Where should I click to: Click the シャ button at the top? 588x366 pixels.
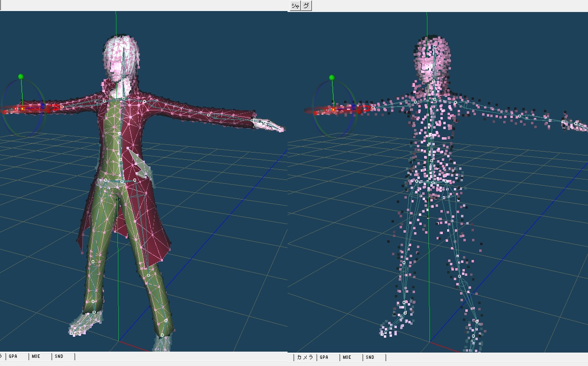295,6
